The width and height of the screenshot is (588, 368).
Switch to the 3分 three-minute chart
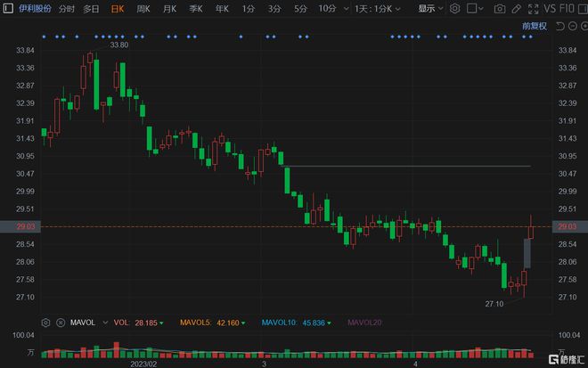[x=274, y=9]
